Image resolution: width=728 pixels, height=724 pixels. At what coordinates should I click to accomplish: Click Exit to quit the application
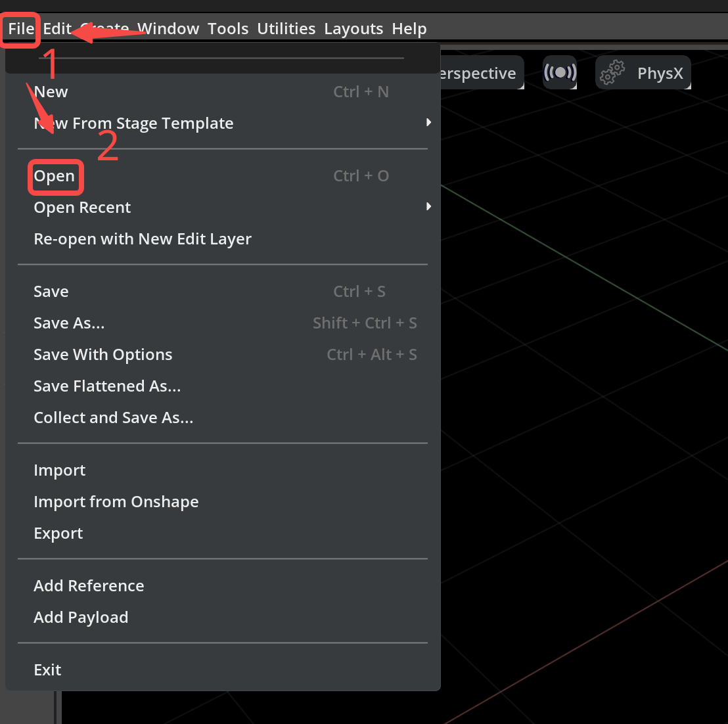(x=223, y=669)
